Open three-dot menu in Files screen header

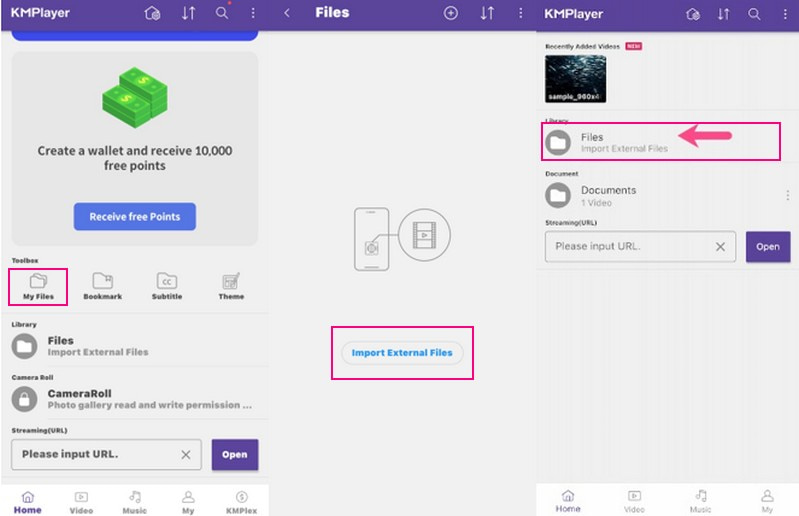521,13
